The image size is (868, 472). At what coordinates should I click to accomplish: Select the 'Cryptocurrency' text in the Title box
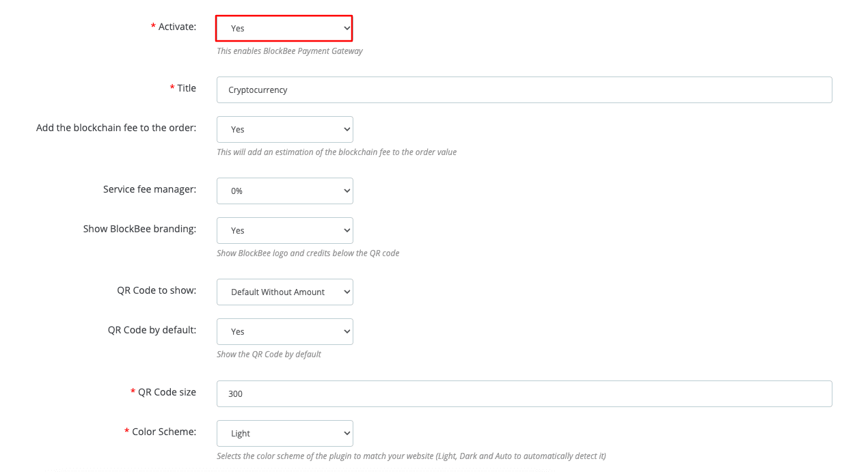point(258,89)
